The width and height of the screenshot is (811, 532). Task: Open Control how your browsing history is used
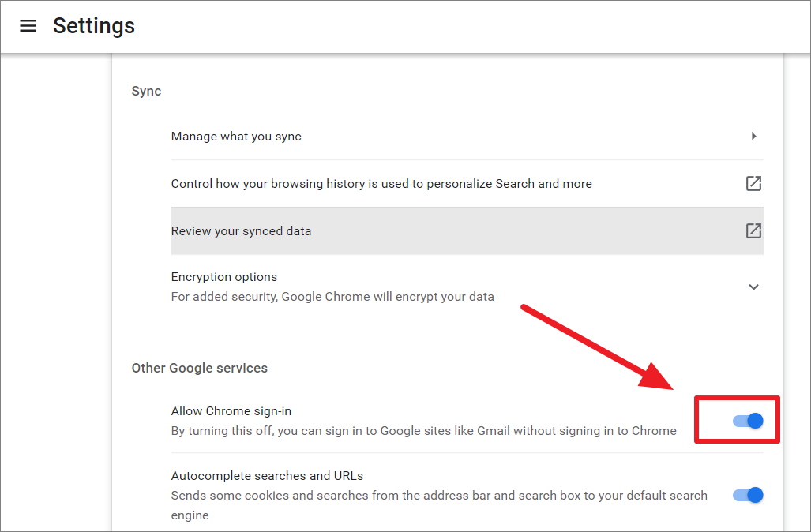(x=467, y=184)
